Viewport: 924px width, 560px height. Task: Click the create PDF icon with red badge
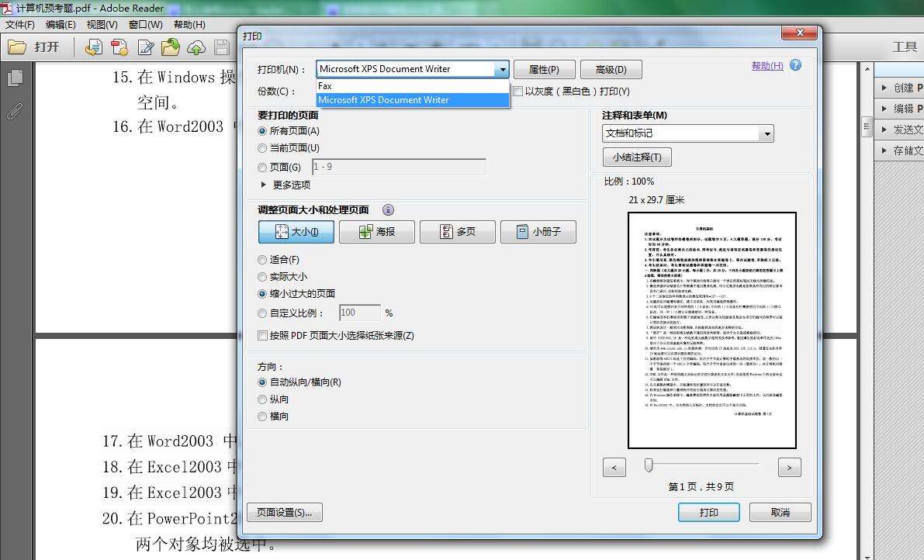click(119, 47)
